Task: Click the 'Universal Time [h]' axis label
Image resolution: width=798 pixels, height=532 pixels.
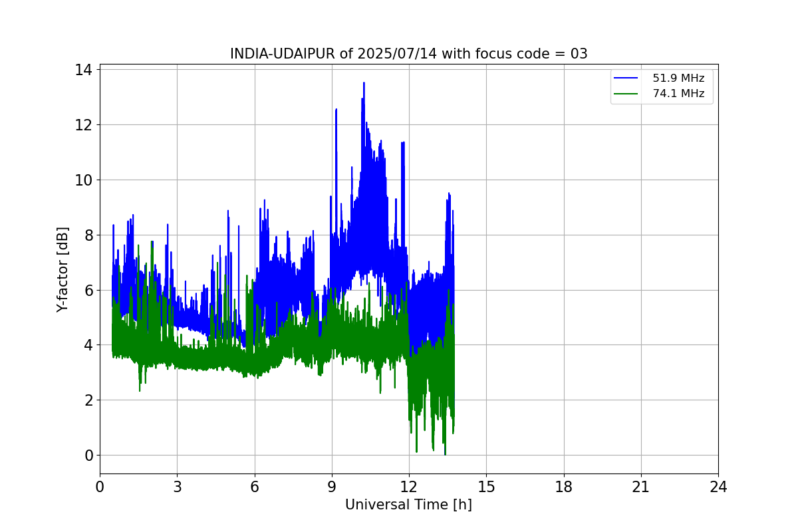Action: tap(408, 505)
